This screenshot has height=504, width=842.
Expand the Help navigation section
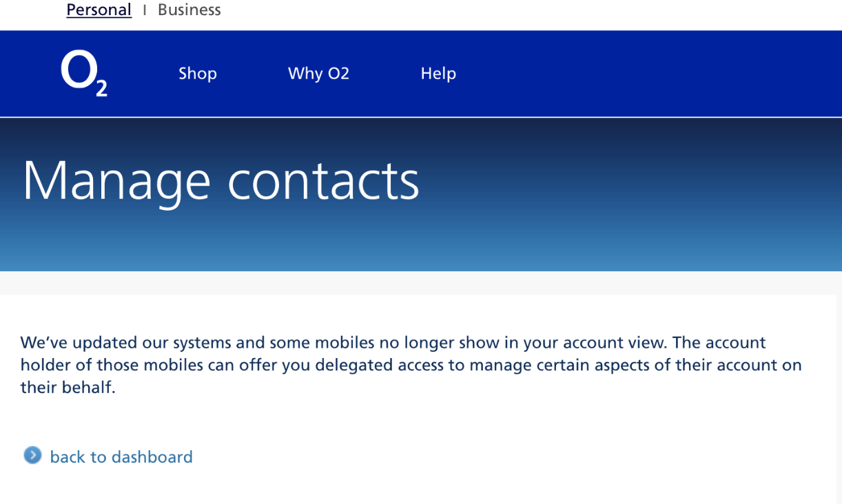pyautogui.click(x=438, y=73)
